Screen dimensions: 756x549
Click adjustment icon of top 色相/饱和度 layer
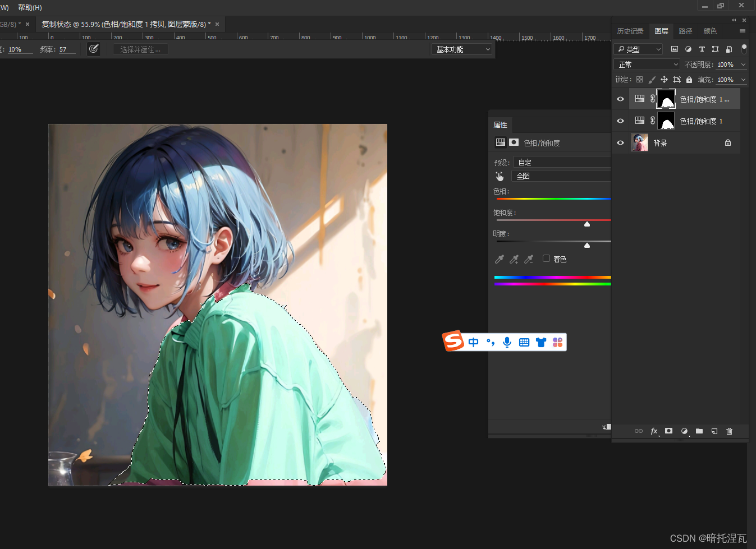[x=639, y=99]
